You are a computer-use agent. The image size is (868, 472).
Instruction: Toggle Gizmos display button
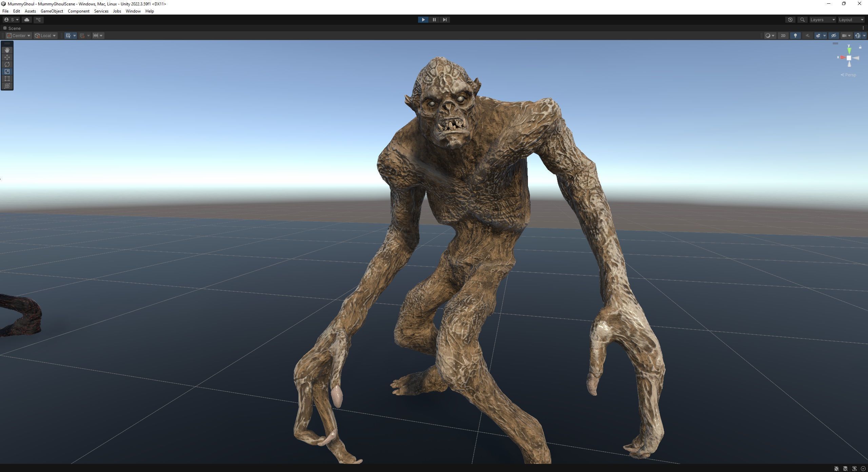(x=857, y=36)
